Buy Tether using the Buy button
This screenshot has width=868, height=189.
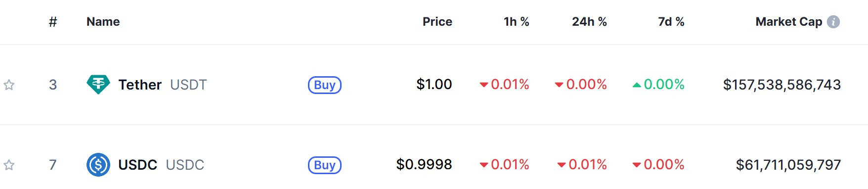(x=325, y=85)
